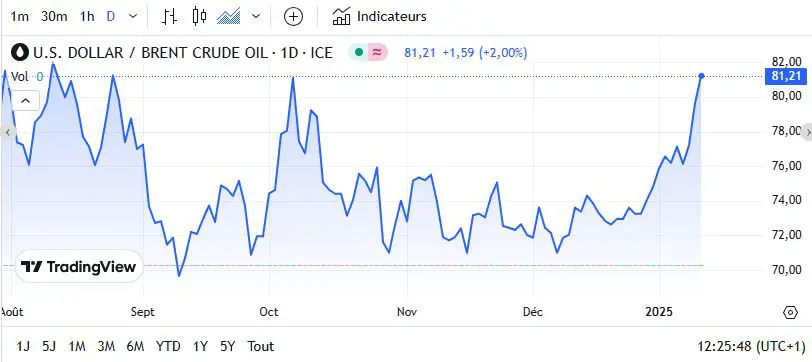Click the compare or add symbol plus icon
The height and width of the screenshot is (362, 812).
pos(293,17)
